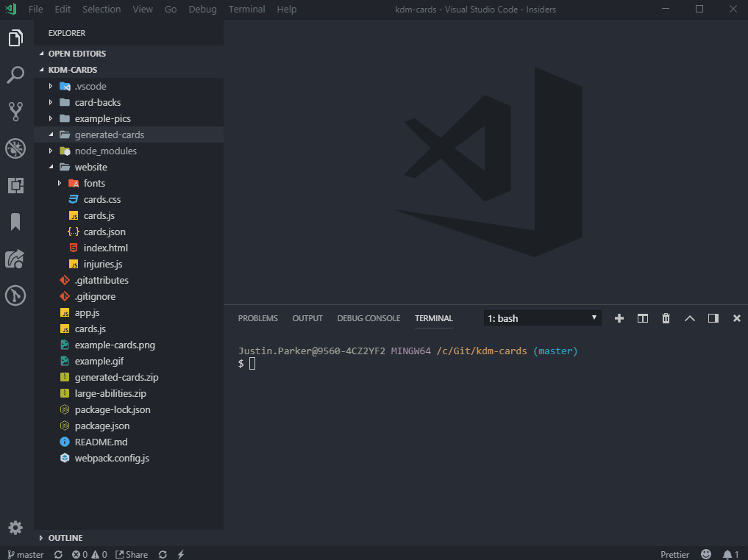Close the terminal panel
The width and height of the screenshot is (748, 560).
pyautogui.click(x=736, y=318)
